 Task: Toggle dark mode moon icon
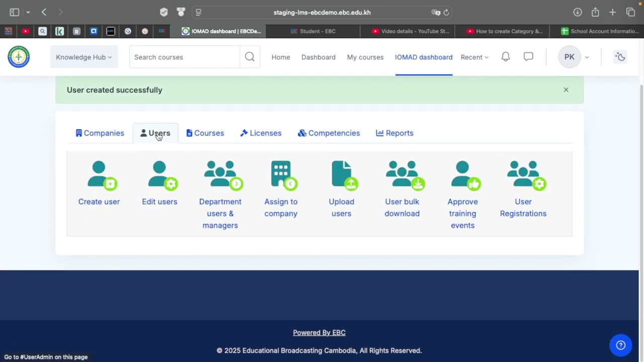coord(620,57)
